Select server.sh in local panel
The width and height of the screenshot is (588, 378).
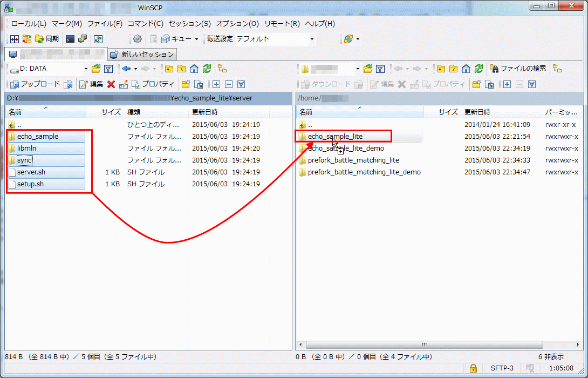click(x=46, y=172)
